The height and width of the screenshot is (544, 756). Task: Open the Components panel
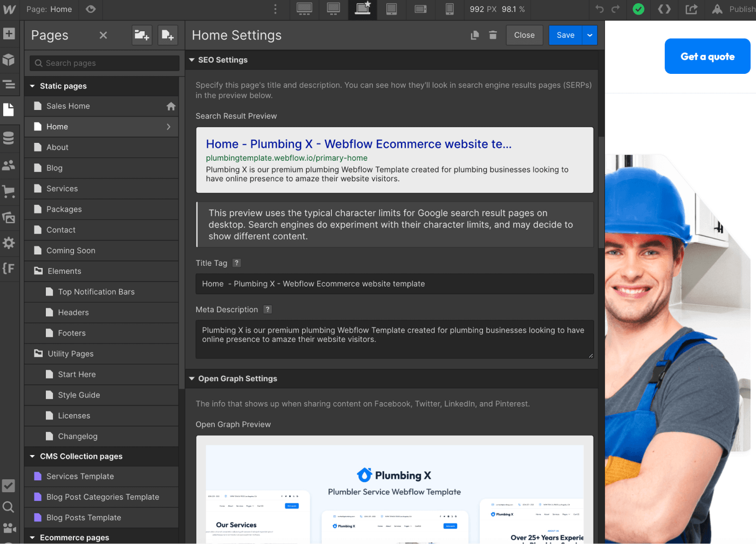(x=9, y=59)
